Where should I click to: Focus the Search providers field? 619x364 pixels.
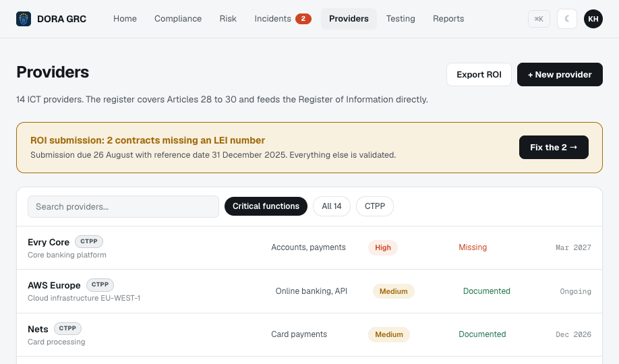click(x=123, y=206)
